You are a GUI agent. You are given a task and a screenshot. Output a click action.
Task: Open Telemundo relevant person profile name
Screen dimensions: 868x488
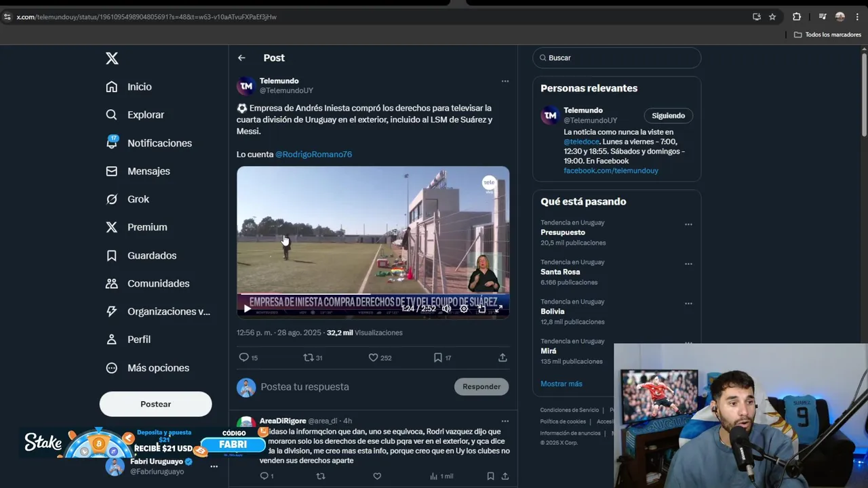[x=583, y=110]
